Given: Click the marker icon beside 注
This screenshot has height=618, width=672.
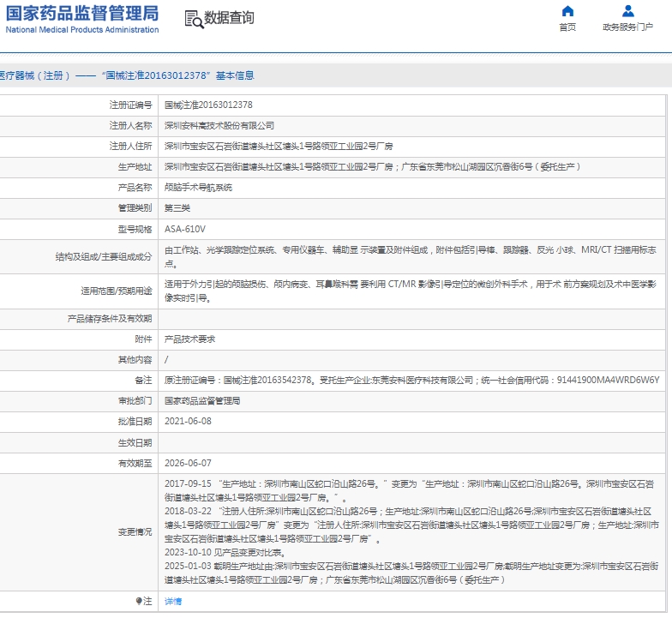Looking at the screenshot, I should pyautogui.click(x=139, y=602).
